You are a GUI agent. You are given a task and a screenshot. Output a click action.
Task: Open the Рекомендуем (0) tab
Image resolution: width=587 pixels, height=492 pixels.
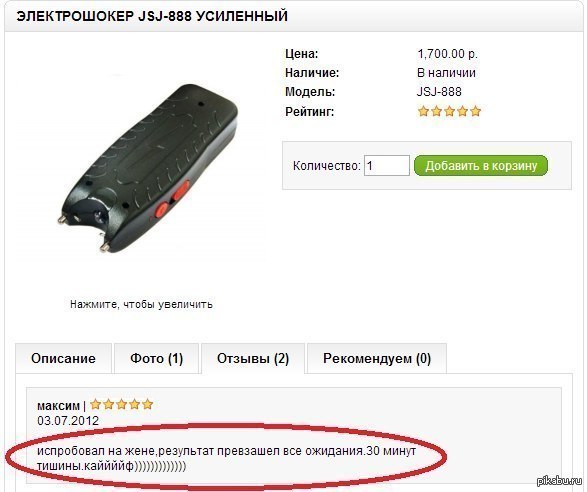[377, 358]
